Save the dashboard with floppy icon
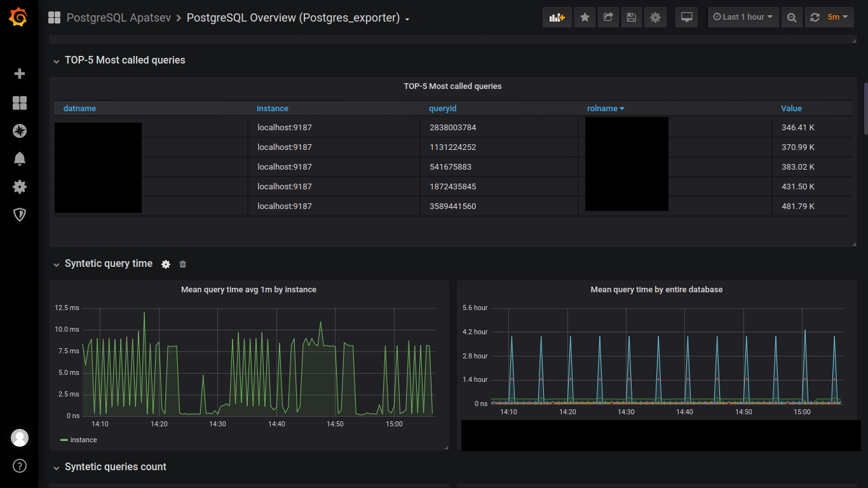 (631, 17)
